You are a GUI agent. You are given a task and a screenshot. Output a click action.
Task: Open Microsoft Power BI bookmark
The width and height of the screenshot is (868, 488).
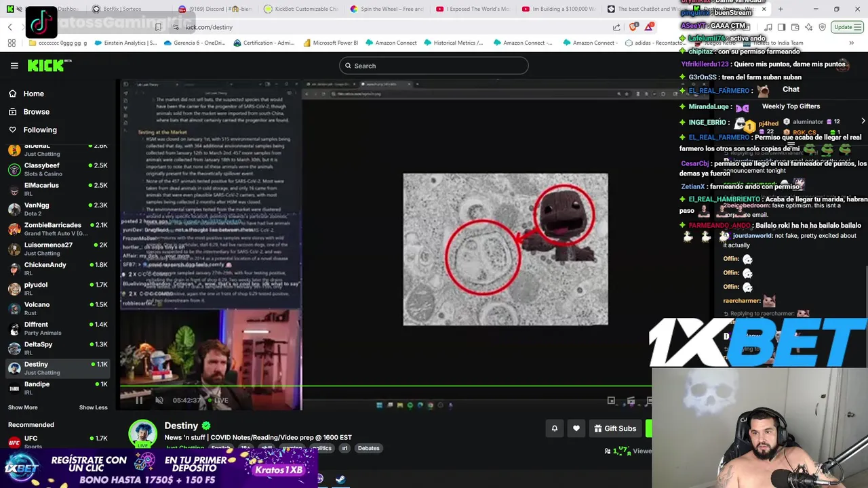coord(330,43)
